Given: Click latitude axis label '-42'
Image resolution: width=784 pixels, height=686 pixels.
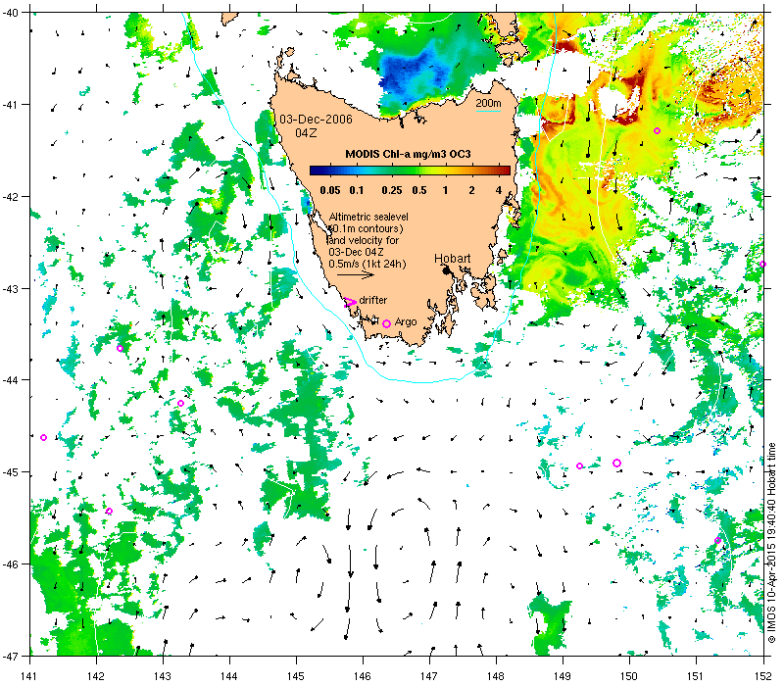Looking at the screenshot, I should [11, 197].
